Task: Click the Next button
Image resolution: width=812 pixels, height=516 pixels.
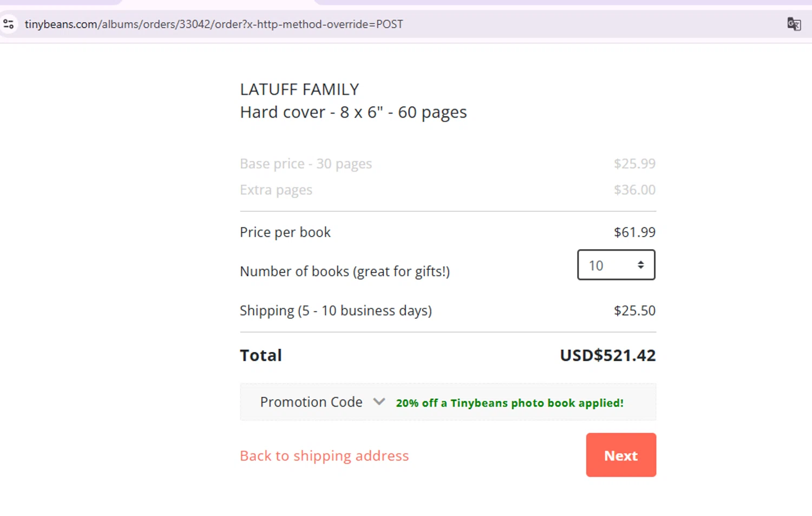Action: [621, 455]
